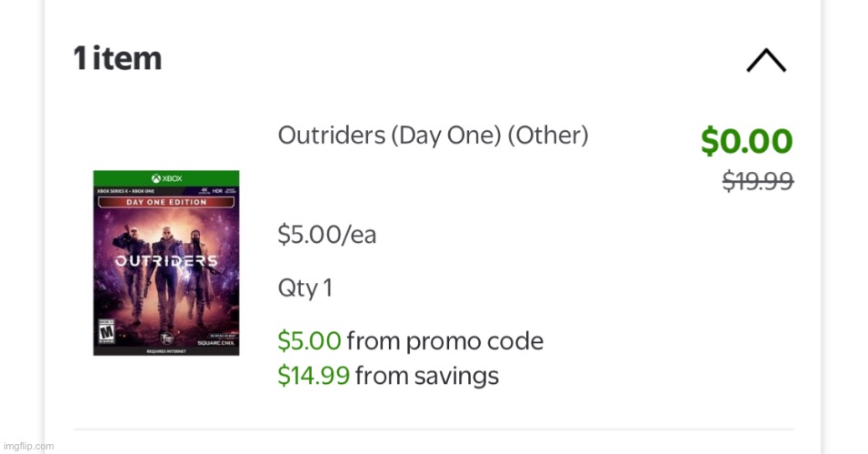This screenshot has height=454, width=868.
Task: Select the crossed-out $19.99 original price
Action: click(x=758, y=181)
